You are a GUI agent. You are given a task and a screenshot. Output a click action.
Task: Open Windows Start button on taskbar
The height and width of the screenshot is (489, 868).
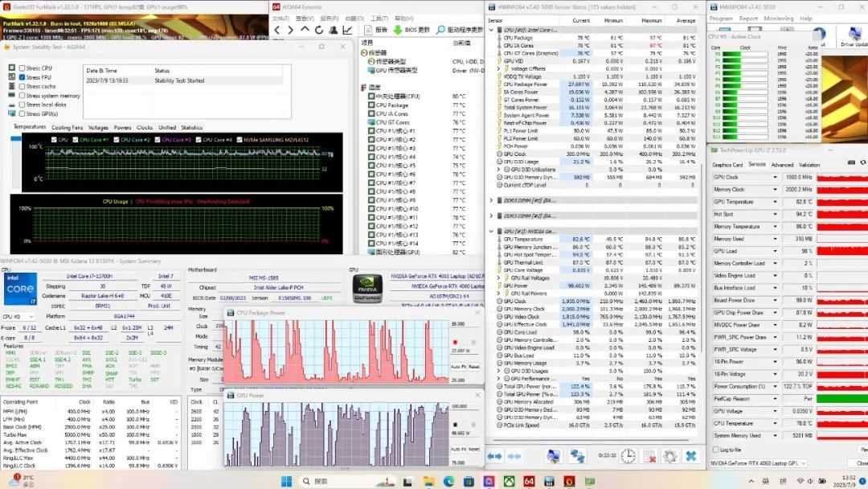point(284,481)
